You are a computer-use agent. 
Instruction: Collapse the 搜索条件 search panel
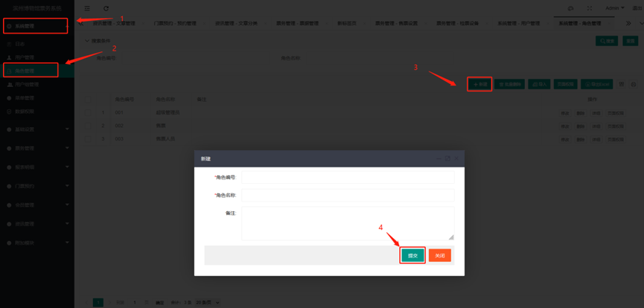[x=87, y=41]
